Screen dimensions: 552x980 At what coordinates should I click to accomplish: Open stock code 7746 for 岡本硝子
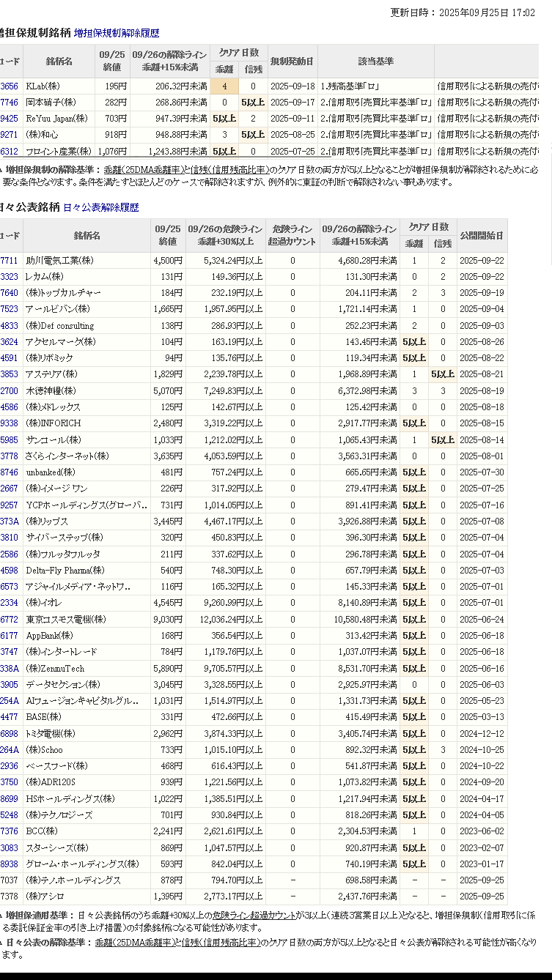[x=10, y=103]
